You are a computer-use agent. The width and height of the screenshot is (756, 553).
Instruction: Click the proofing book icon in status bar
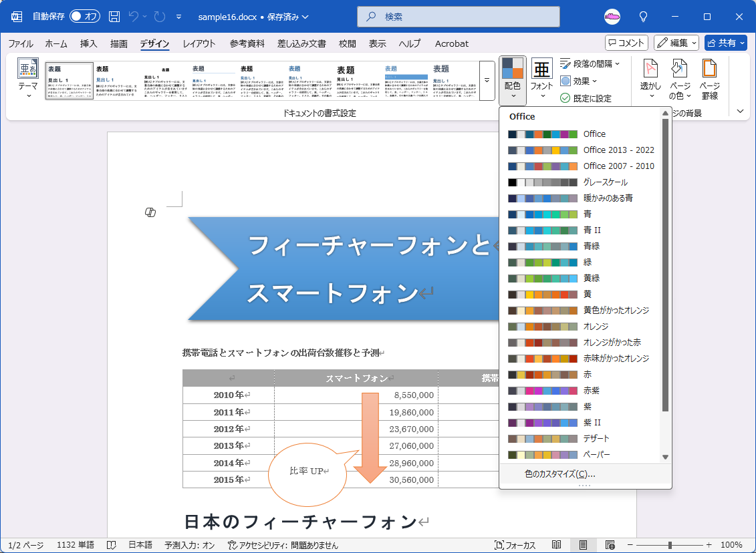click(x=112, y=545)
